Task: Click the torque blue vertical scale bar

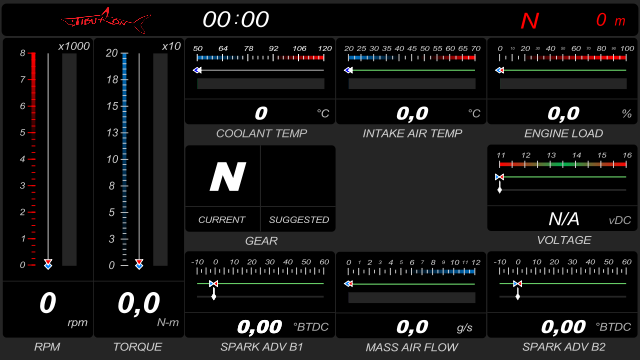Action: pos(124,159)
